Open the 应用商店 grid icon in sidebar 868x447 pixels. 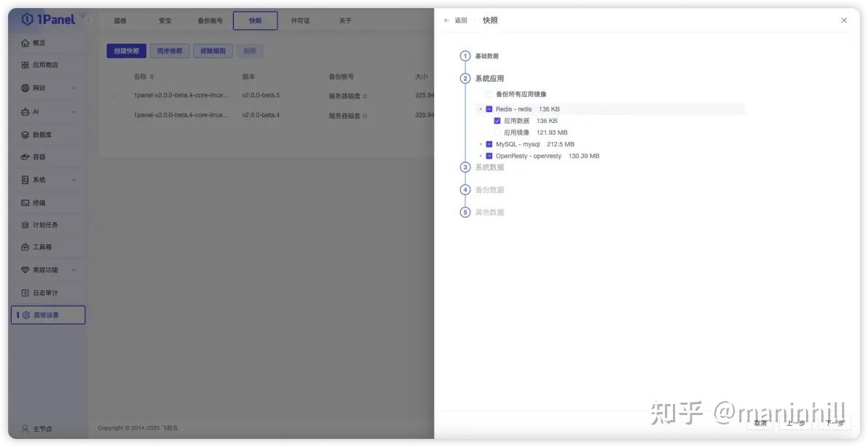point(25,66)
